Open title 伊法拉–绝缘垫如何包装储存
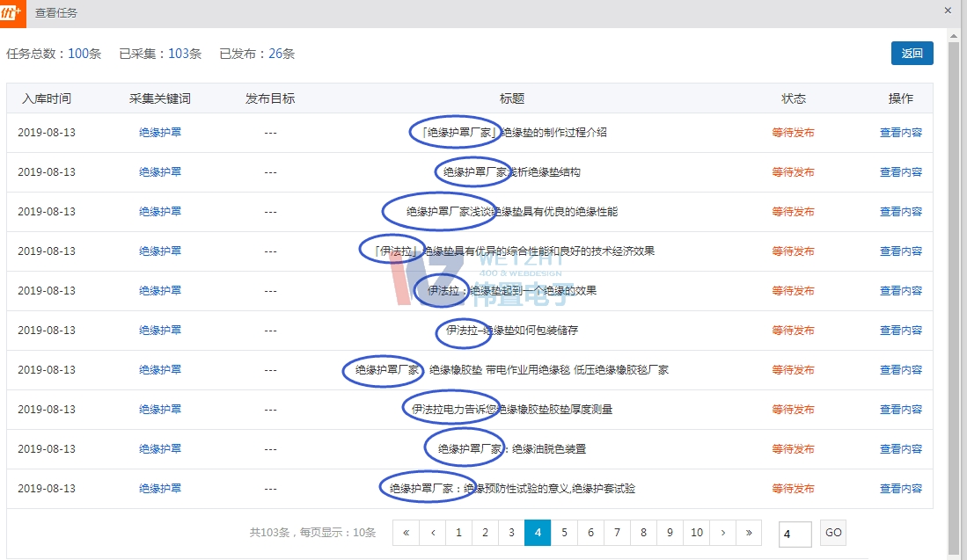Image resolution: width=967 pixels, height=560 pixels. pos(511,331)
